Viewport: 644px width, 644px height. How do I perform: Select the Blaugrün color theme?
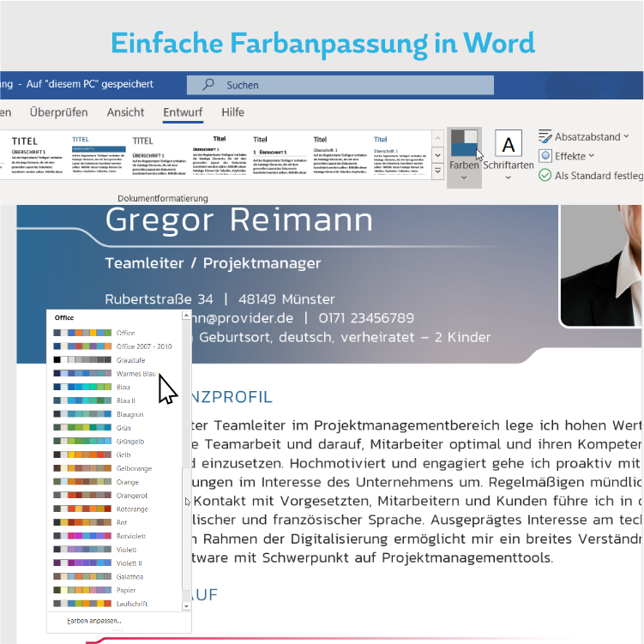pos(113,414)
